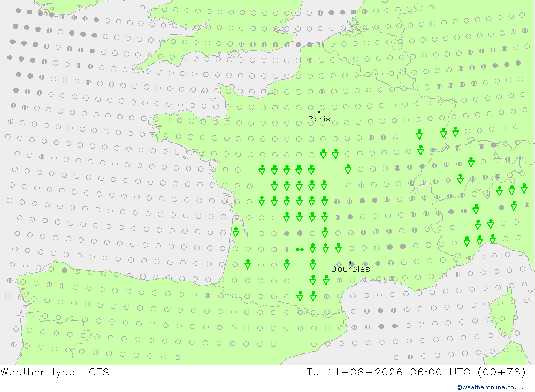Click the two green dots rain symbol

click(300, 249)
